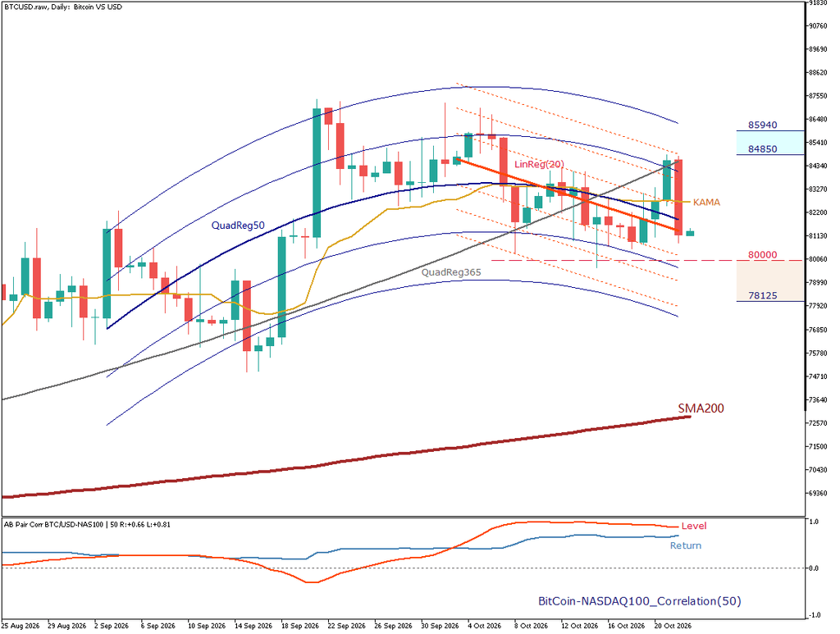
Task: Click the 83270 price scale value
Action: pyautogui.click(x=818, y=189)
